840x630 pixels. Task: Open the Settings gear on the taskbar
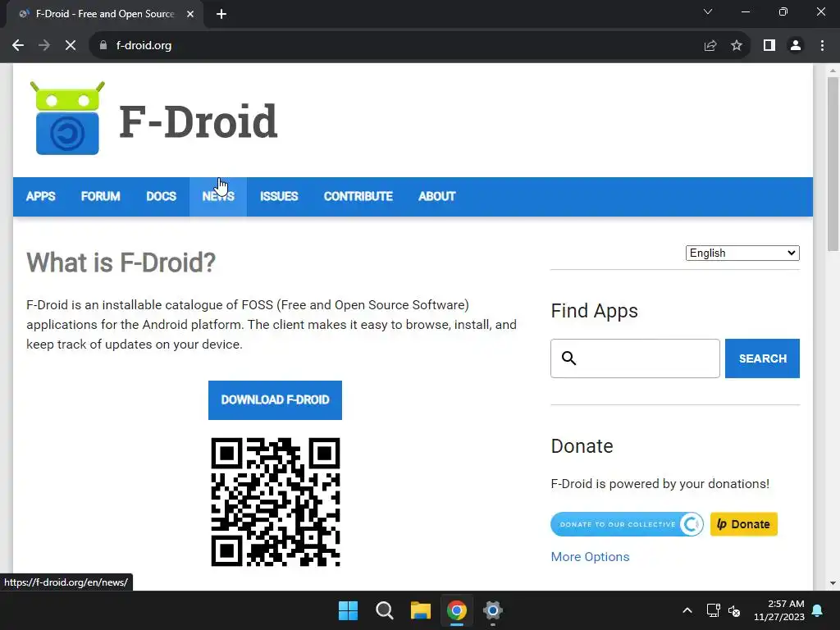(x=493, y=610)
